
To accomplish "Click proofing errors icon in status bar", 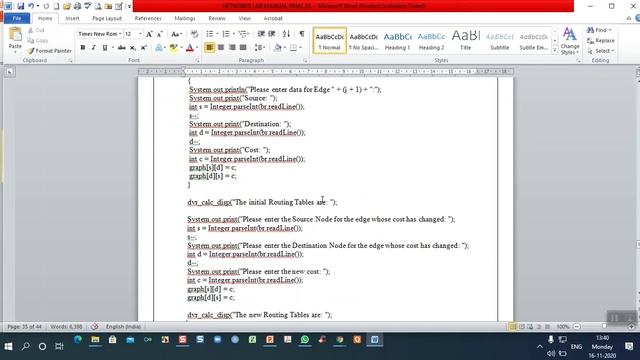I will [x=95, y=327].
